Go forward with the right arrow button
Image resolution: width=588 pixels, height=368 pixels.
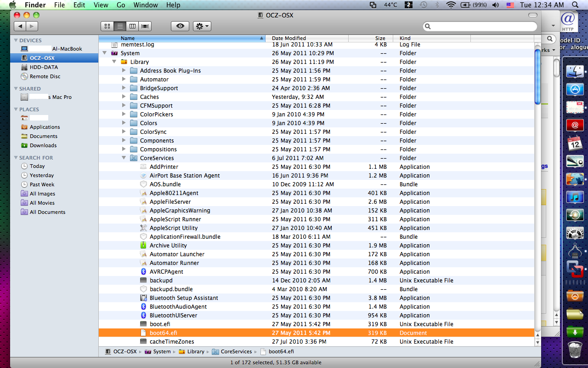tap(32, 26)
